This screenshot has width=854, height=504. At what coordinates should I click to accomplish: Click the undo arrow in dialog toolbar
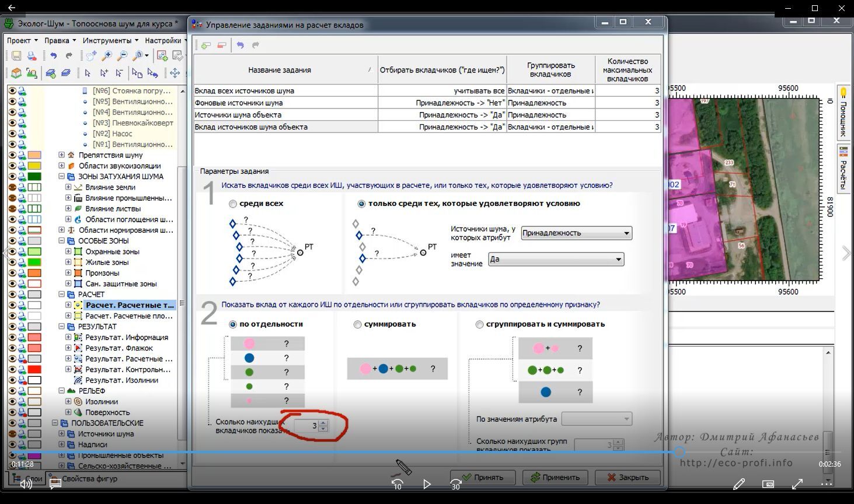(x=240, y=45)
